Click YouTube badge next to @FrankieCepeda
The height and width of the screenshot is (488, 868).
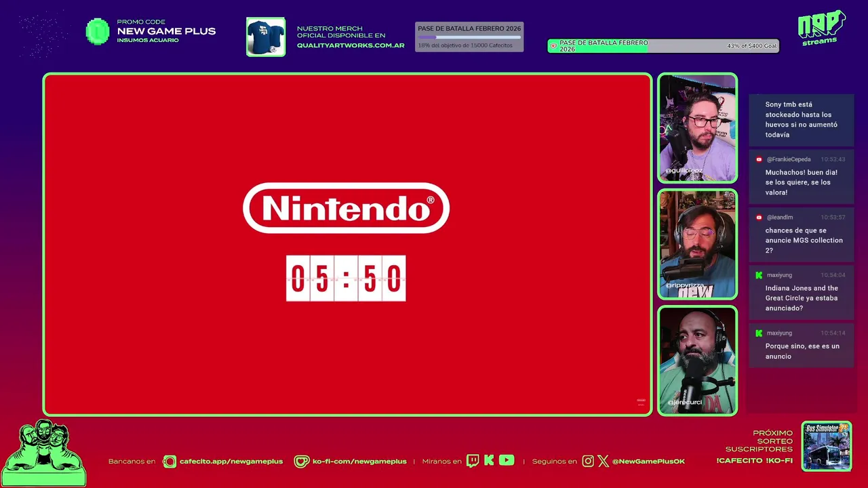(x=759, y=159)
